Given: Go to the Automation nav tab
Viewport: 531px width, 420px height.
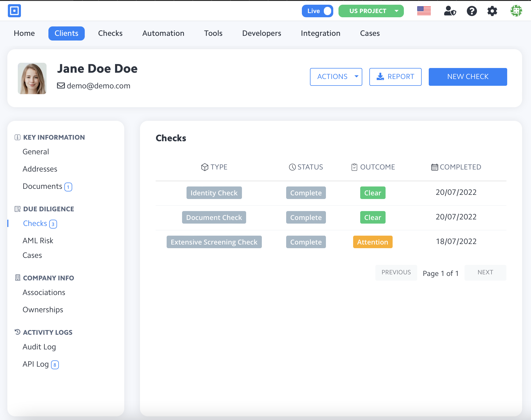Looking at the screenshot, I should pyautogui.click(x=163, y=33).
